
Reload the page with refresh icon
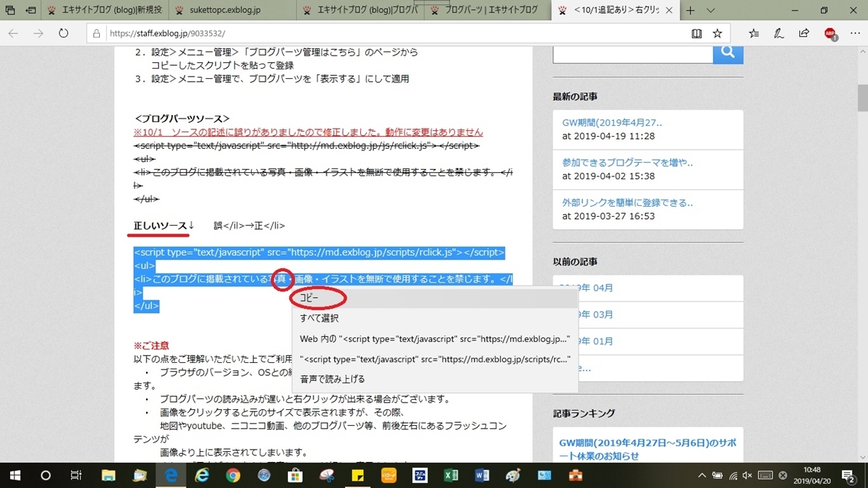(x=64, y=33)
